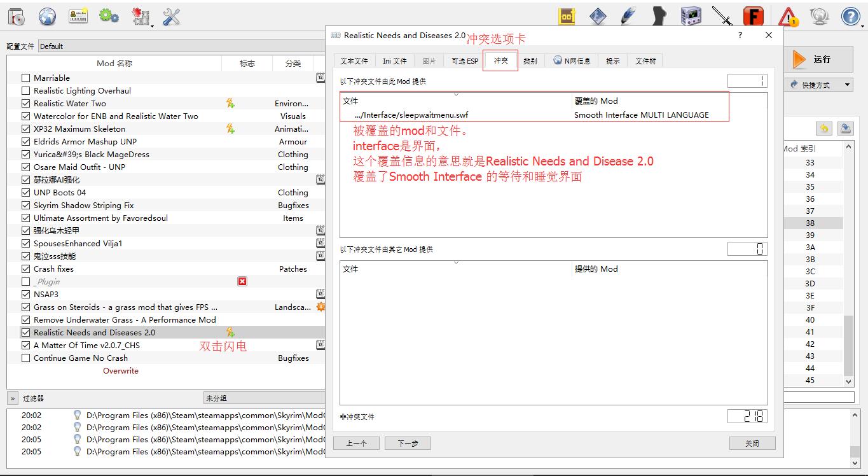The width and height of the screenshot is (868, 476).
Task: Click the 运行 run button
Action: click(x=820, y=59)
